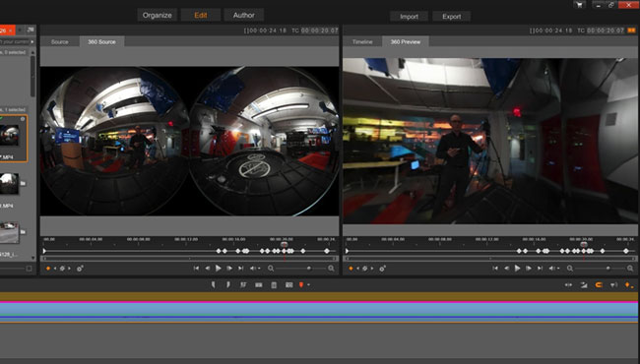Image resolution: width=640 pixels, height=364 pixels.
Task: Jump to previous keyframe in 360 Preview
Action: click(358, 269)
